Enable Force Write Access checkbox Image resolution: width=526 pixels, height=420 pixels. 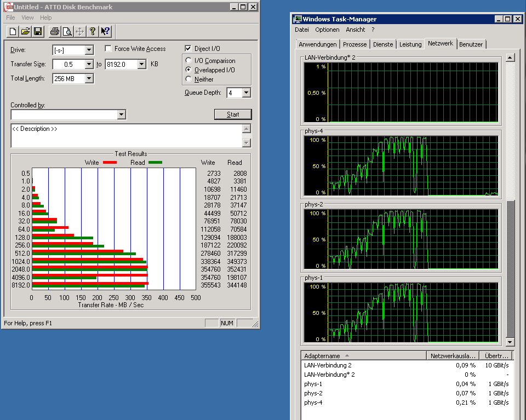(x=108, y=49)
